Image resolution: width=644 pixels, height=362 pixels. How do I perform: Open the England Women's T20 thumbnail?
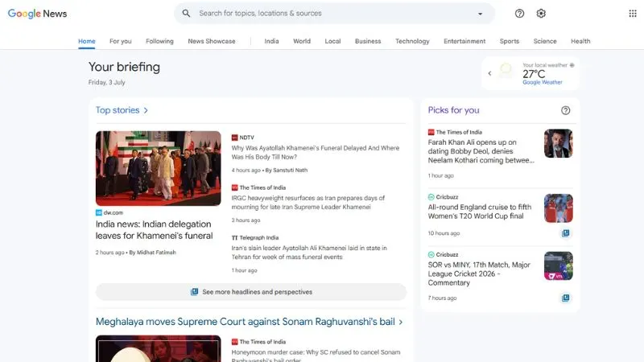pos(558,208)
